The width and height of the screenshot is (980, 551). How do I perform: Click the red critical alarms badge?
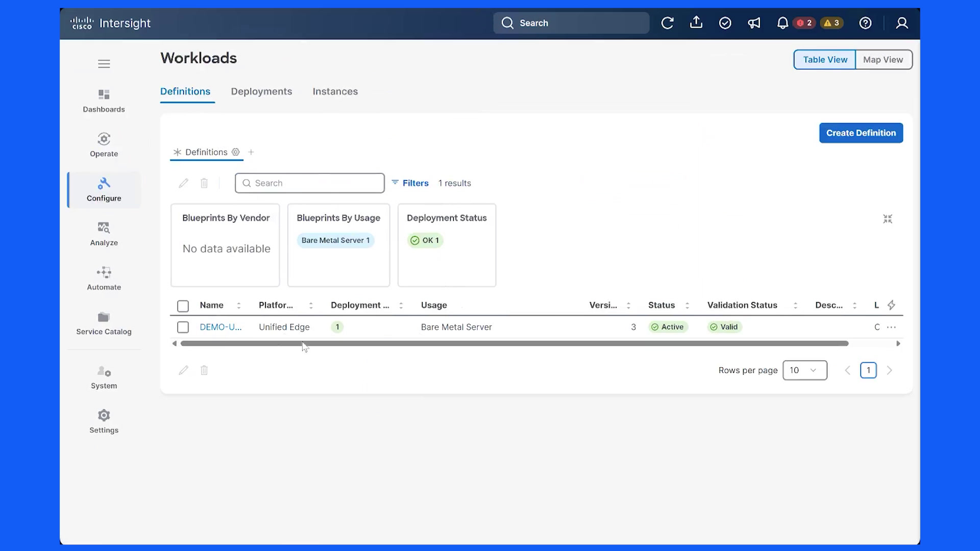click(x=804, y=23)
